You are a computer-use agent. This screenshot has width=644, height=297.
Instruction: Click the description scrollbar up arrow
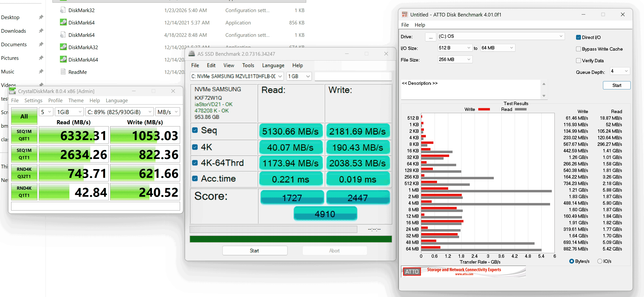544,84
